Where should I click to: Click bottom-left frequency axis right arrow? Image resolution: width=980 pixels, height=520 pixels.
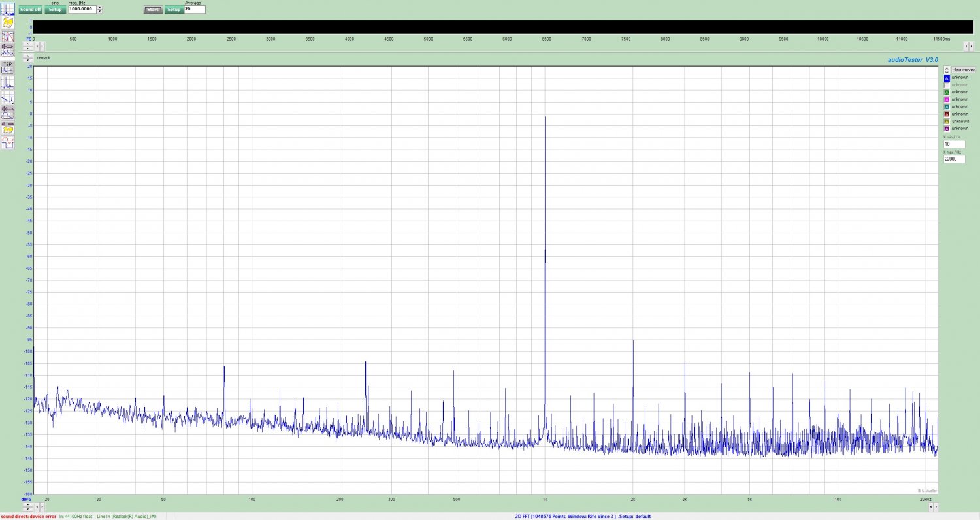(x=42, y=507)
